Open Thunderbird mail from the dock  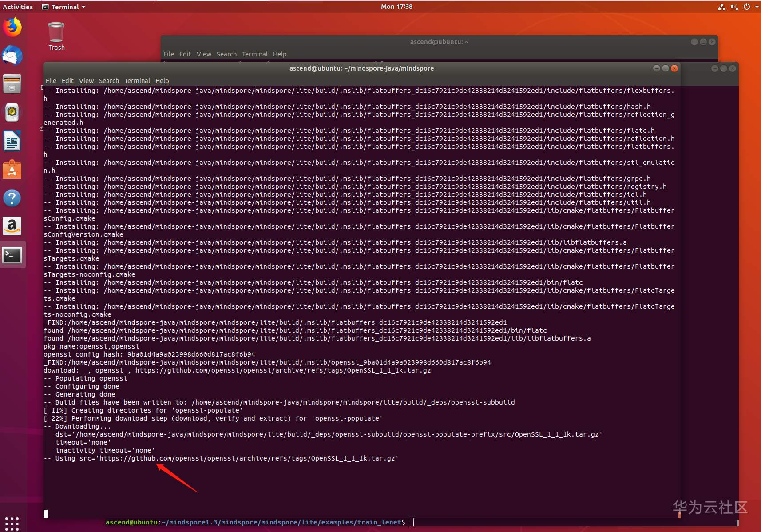[x=12, y=56]
